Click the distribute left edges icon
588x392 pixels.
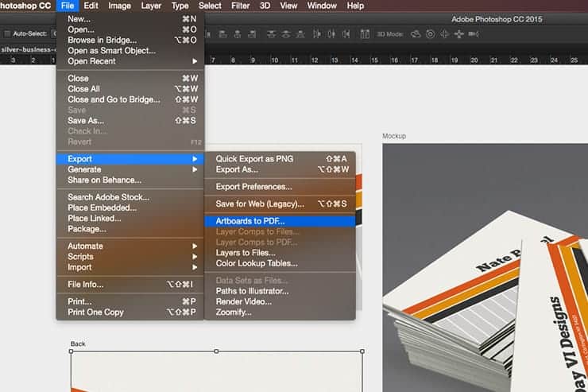click(317, 34)
